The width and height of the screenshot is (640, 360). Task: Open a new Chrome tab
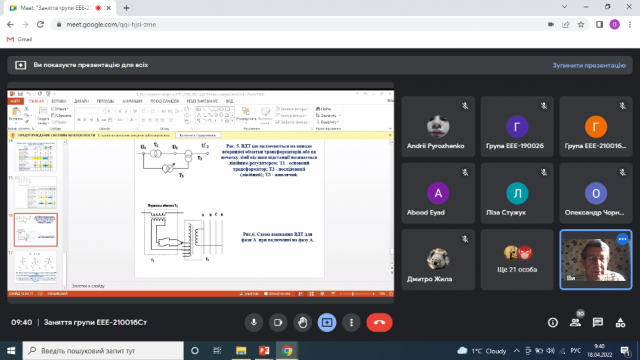coord(126,8)
